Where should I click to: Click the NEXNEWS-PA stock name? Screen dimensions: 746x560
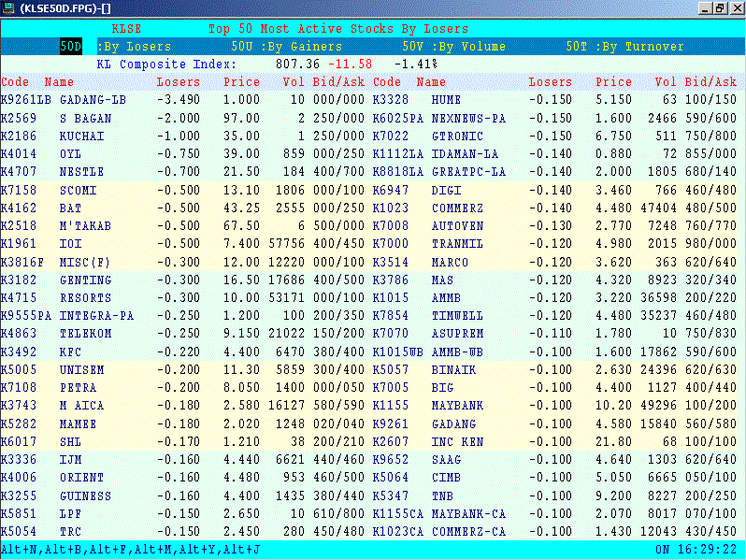click(x=468, y=119)
